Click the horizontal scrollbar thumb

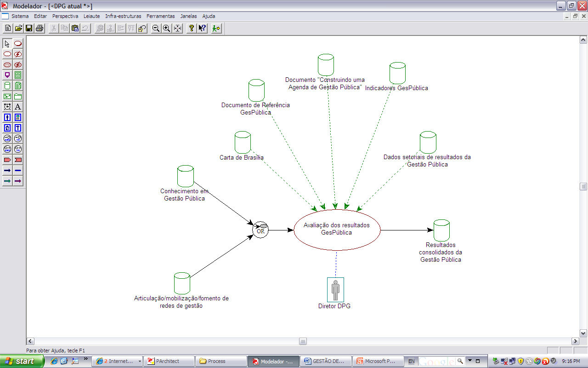[303, 341]
